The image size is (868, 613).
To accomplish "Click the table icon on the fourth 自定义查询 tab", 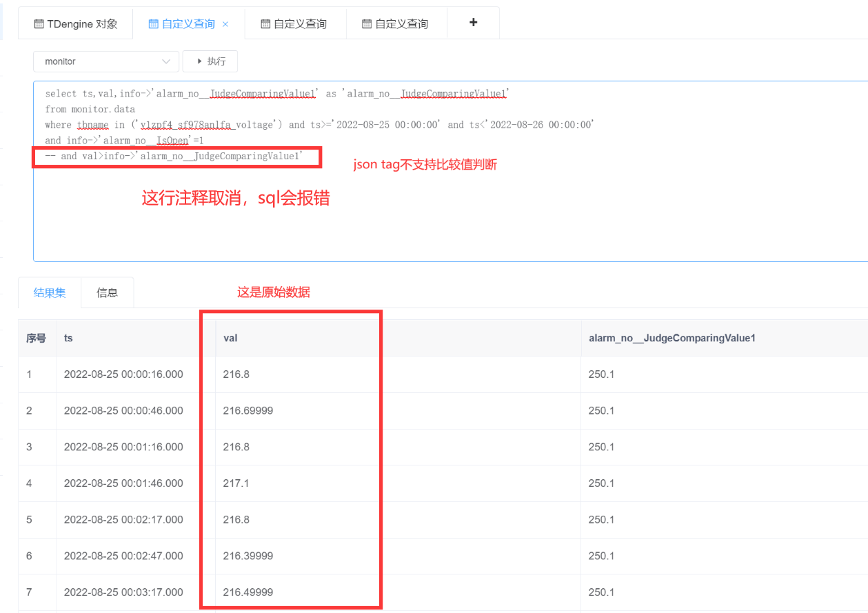I will coord(366,23).
